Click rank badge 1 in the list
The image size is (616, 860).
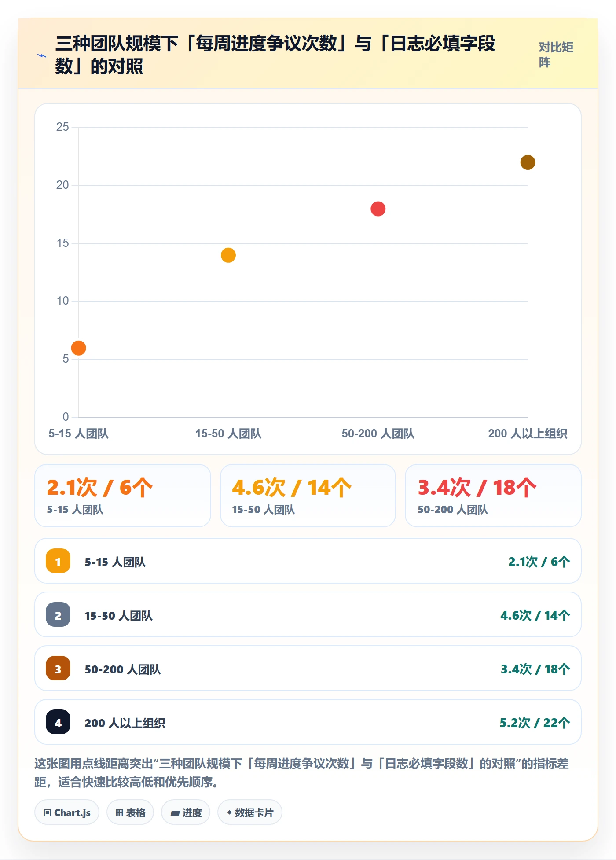coord(58,561)
